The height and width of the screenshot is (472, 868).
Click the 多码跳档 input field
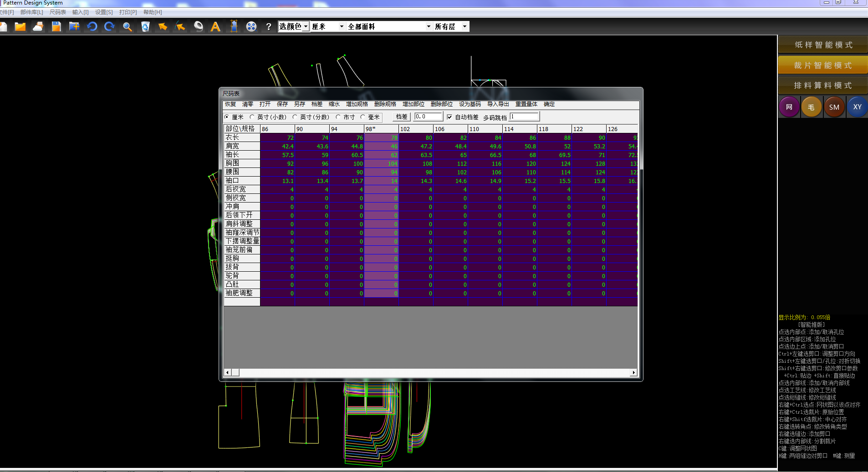coord(524,117)
